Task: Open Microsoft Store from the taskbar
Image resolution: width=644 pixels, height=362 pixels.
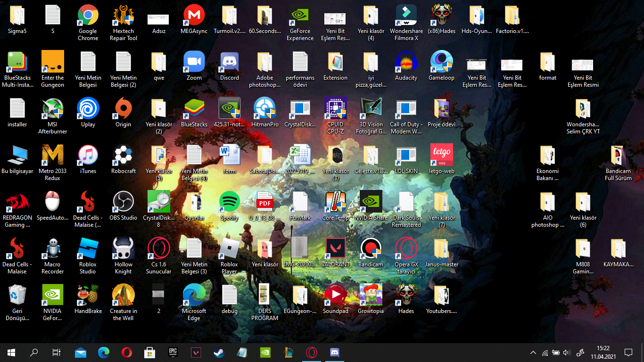Action: tap(150, 352)
